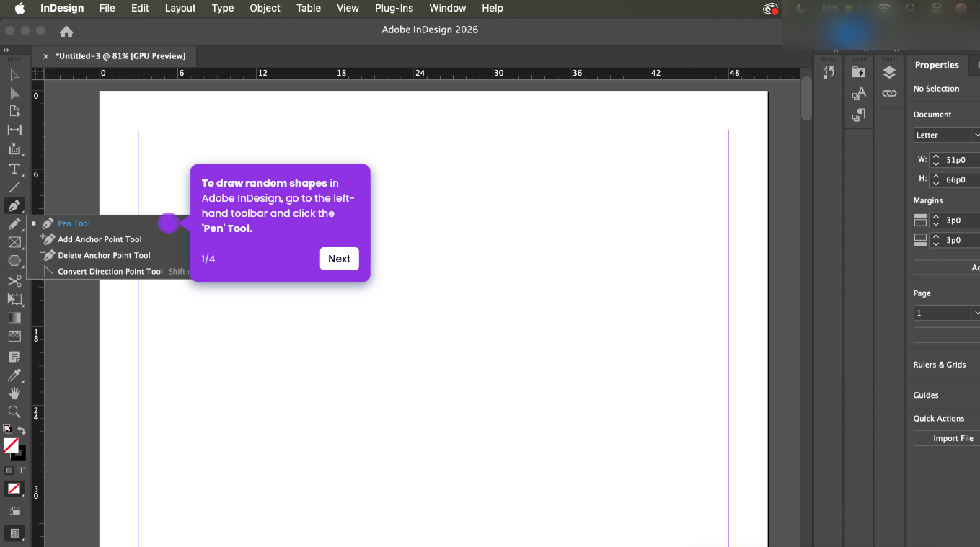Viewport: 980px width, 547px height.
Task: Open the Type menu
Action: [223, 8]
